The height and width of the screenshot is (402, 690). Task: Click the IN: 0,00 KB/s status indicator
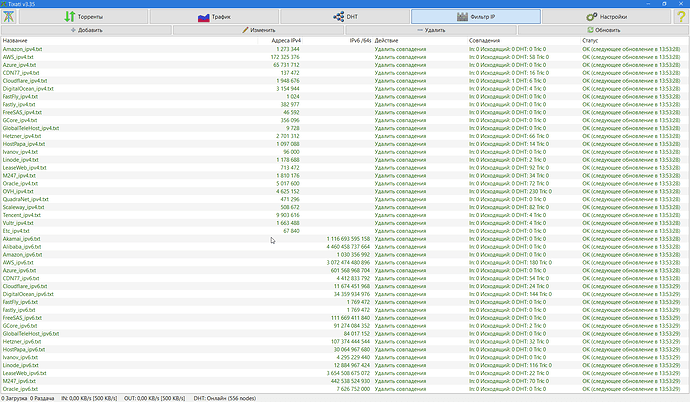click(89, 398)
